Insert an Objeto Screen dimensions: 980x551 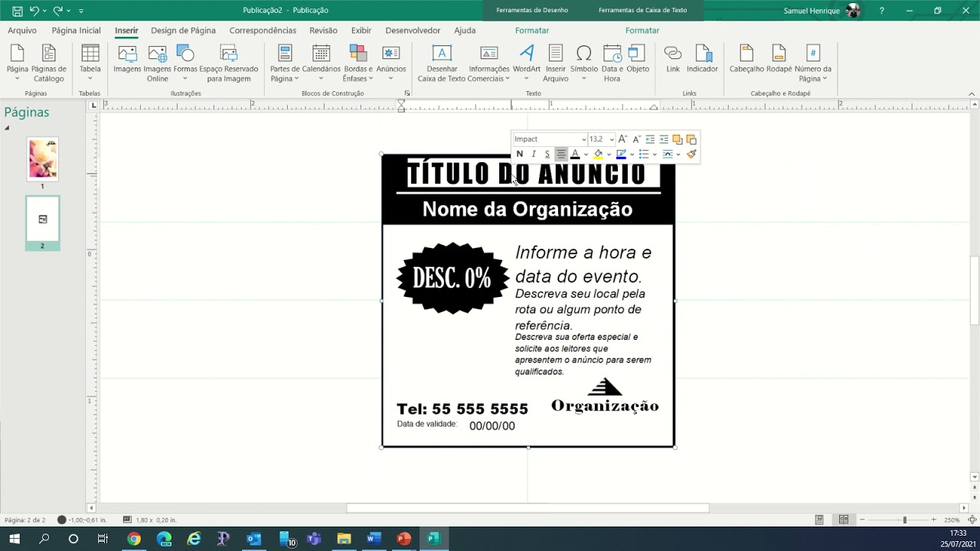(x=637, y=59)
